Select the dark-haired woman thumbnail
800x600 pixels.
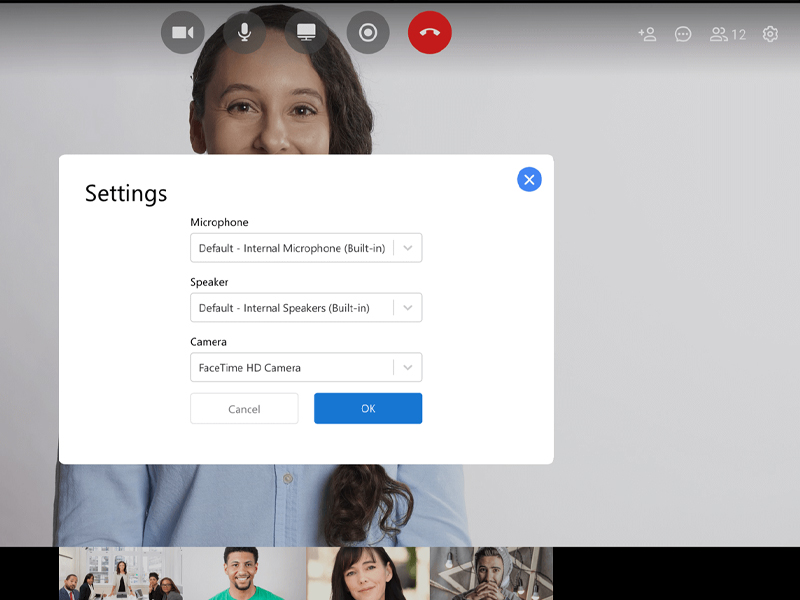click(368, 573)
